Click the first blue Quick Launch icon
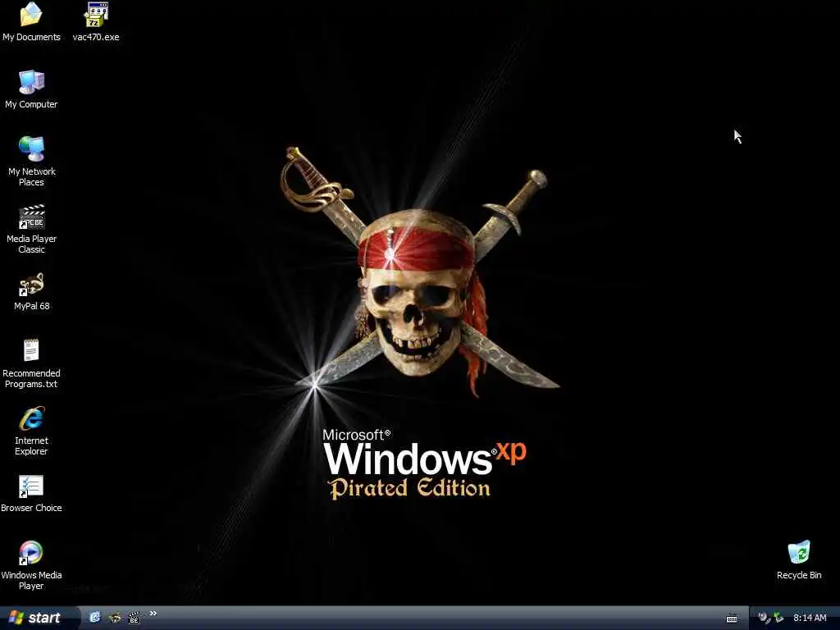 (95, 618)
